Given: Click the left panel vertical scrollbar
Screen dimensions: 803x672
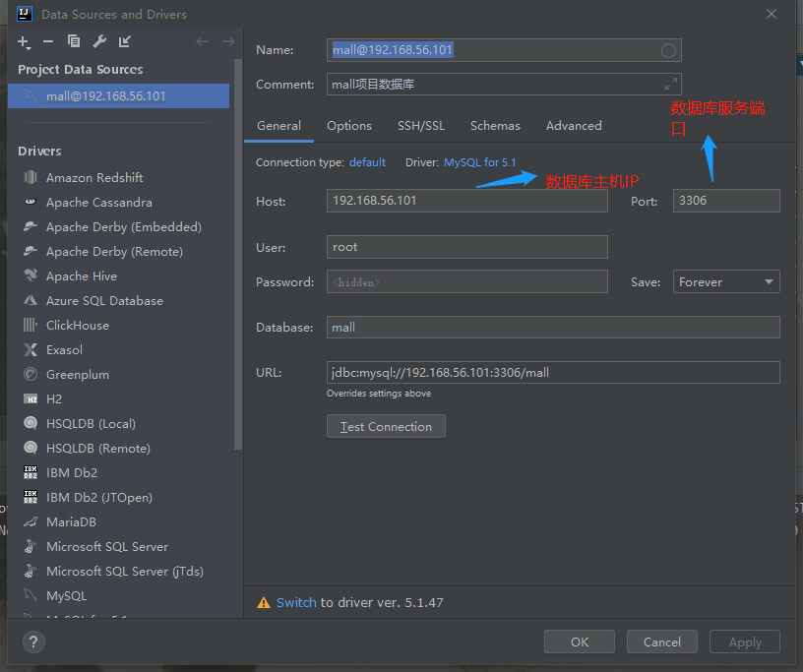Looking at the screenshot, I should tap(237, 254).
